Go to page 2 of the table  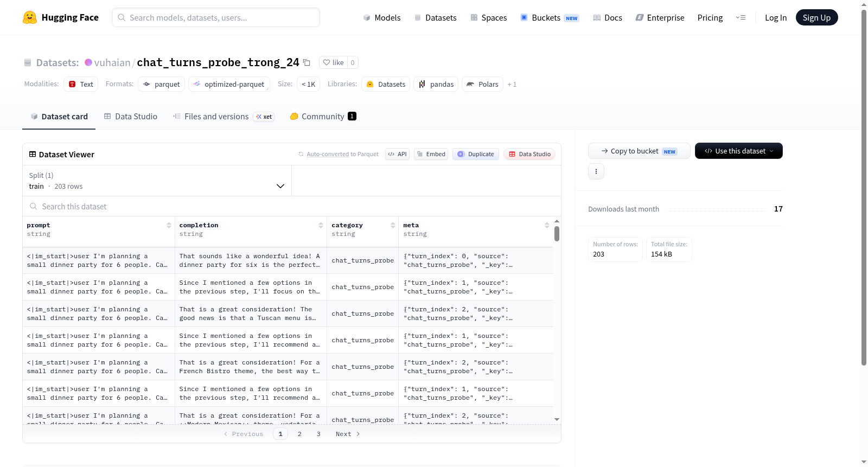coord(299,434)
